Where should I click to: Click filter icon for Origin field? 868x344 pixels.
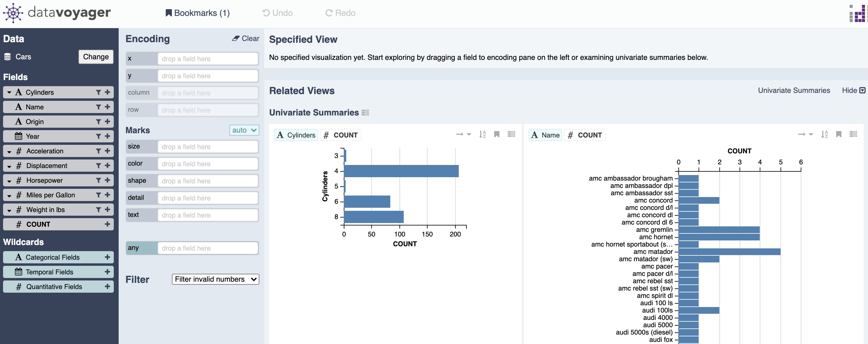pos(98,122)
